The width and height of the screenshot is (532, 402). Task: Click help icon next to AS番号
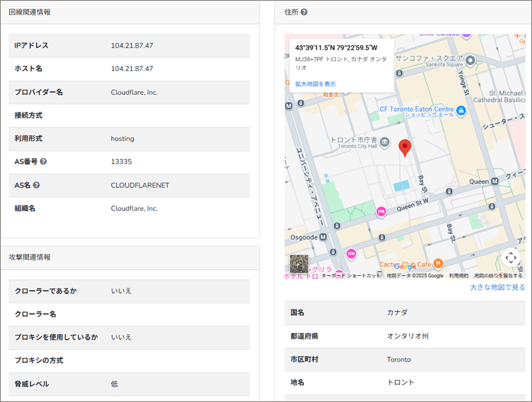click(43, 162)
